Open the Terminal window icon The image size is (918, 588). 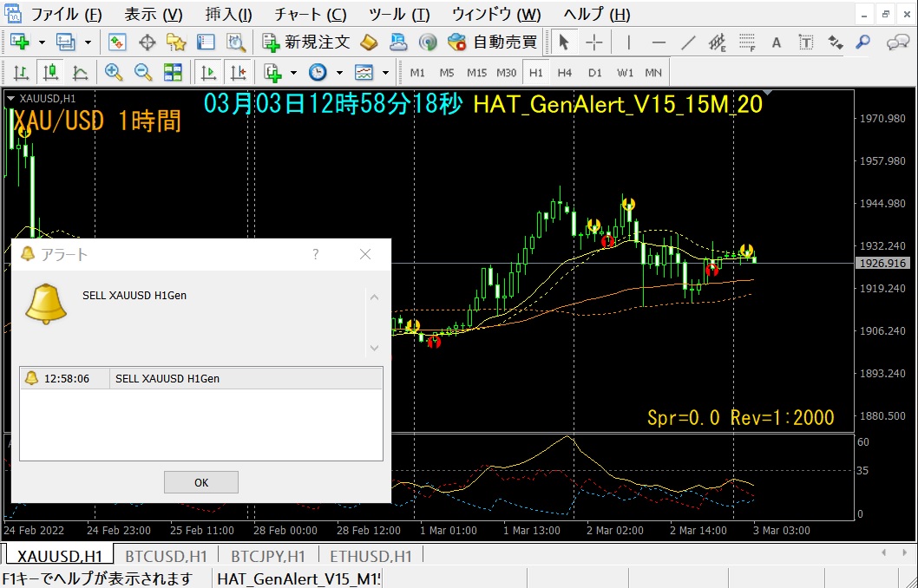206,42
